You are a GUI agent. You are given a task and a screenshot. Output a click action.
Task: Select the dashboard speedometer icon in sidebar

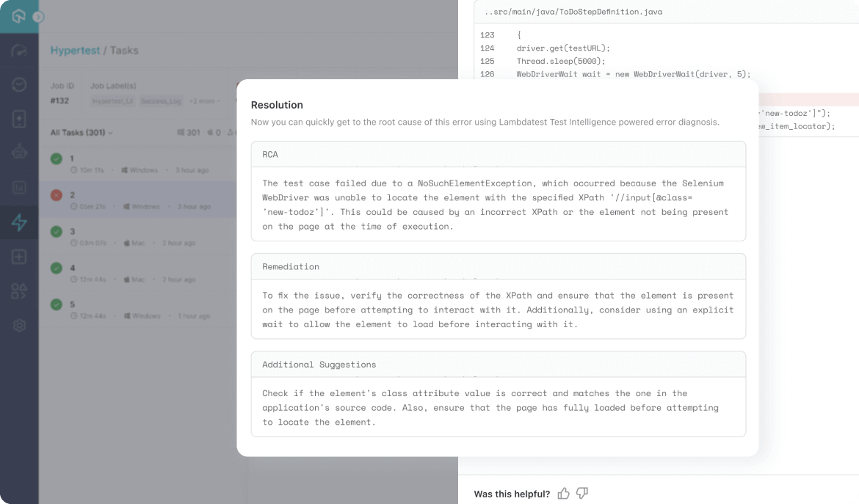coord(19,51)
